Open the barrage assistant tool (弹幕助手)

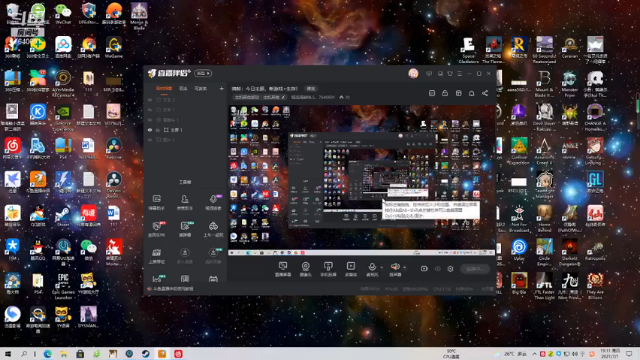point(156,202)
